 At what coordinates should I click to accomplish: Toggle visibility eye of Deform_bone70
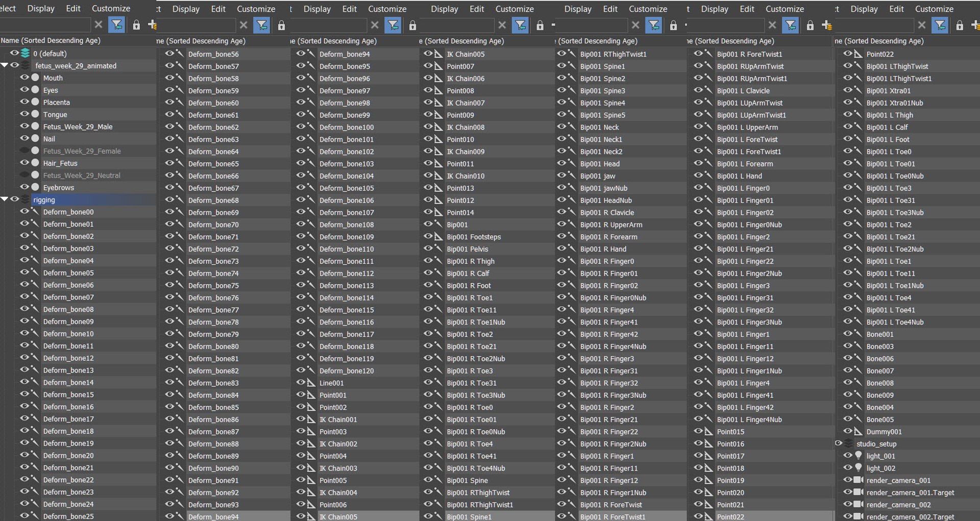(x=169, y=224)
